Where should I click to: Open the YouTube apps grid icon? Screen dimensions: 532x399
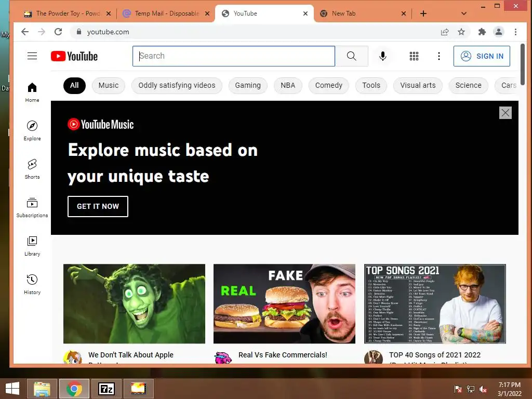click(414, 56)
